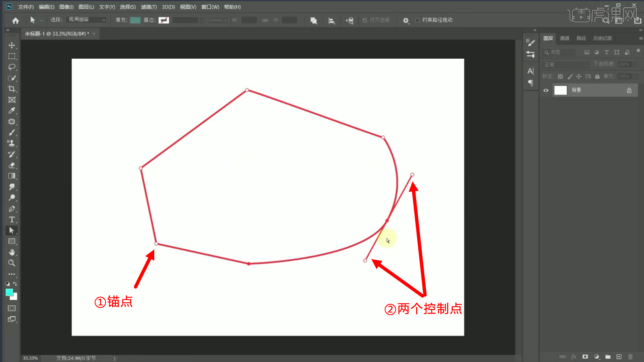The width and height of the screenshot is (644, 362).
Task: Toggle lock transparent pixels
Action: [x=560, y=76]
